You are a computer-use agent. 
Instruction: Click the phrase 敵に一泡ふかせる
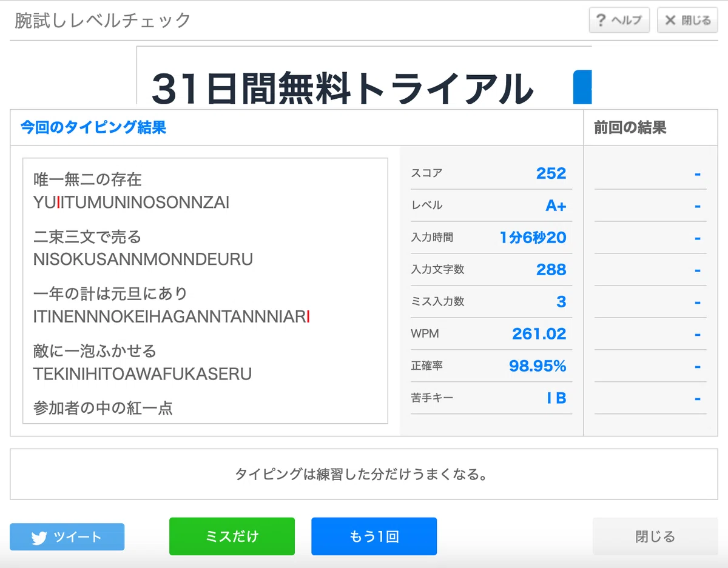95,350
